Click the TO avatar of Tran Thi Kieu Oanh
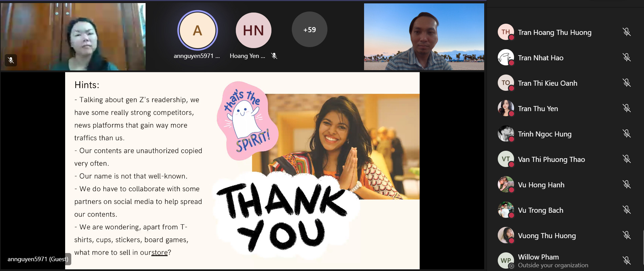This screenshot has width=644, height=271. [506, 83]
